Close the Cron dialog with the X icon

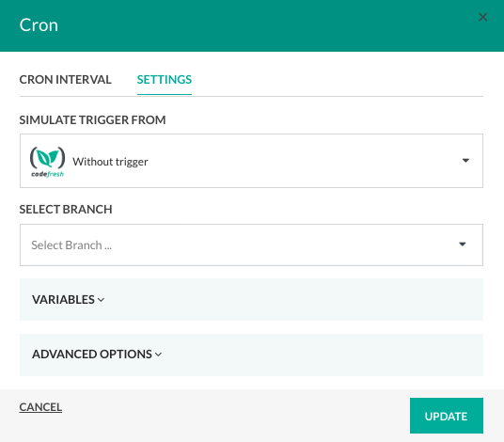point(482,17)
